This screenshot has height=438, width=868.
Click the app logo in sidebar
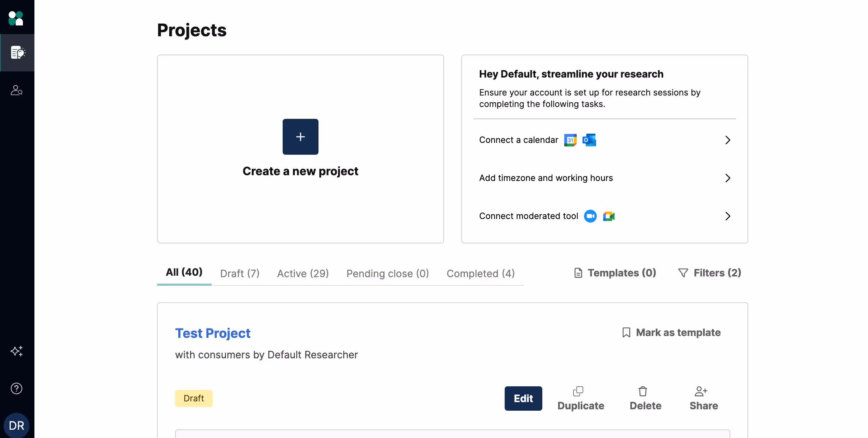click(16, 18)
